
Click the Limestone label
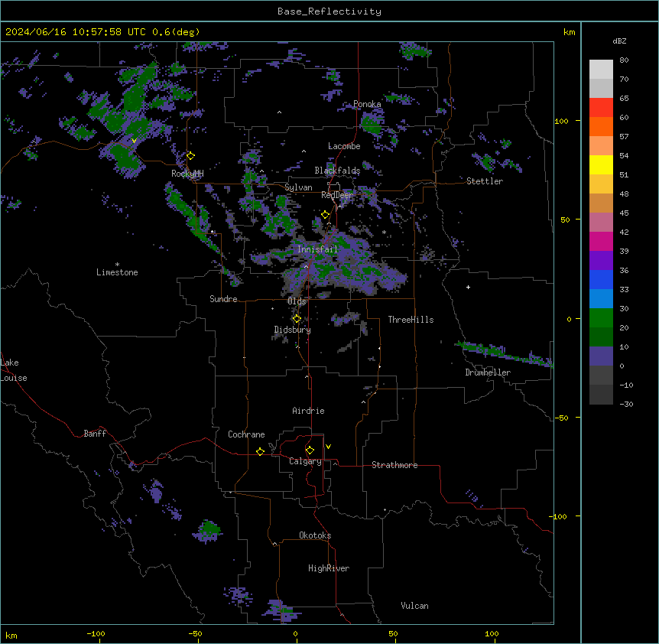coord(117,272)
